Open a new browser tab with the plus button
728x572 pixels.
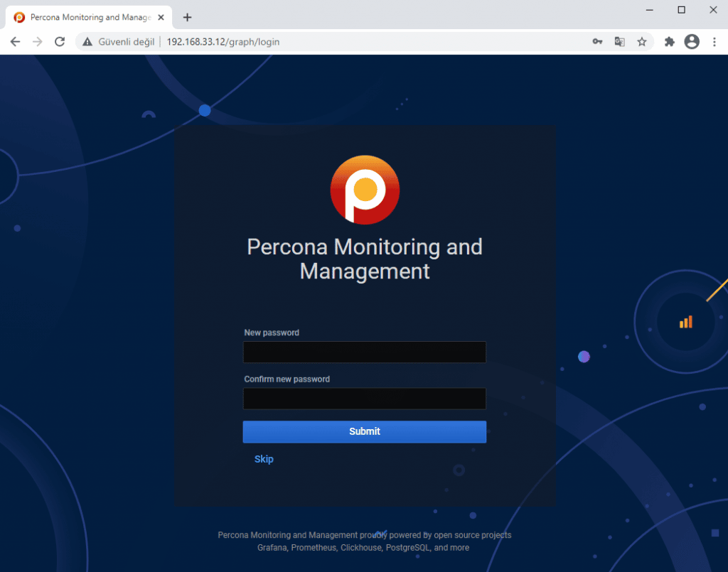pyautogui.click(x=187, y=16)
